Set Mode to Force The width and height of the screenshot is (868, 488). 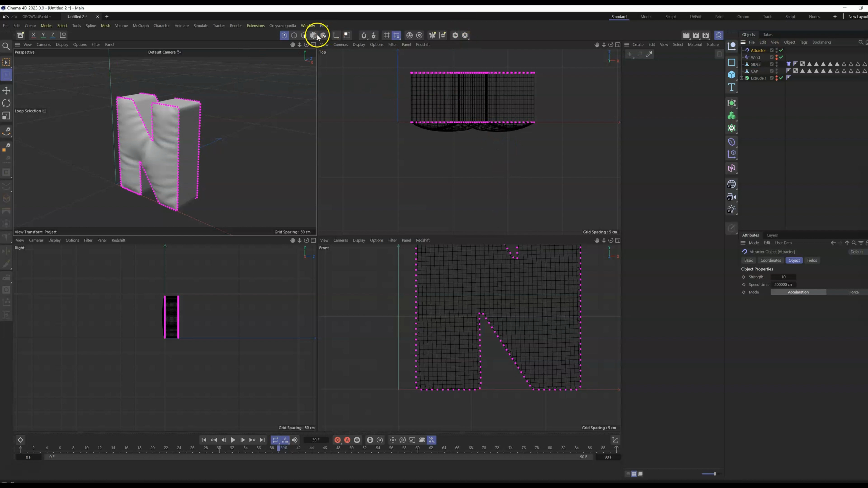(854, 292)
